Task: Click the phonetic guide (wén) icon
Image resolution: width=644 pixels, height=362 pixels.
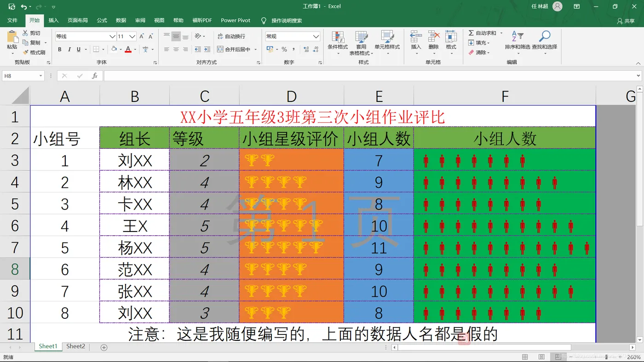Action: click(x=146, y=49)
